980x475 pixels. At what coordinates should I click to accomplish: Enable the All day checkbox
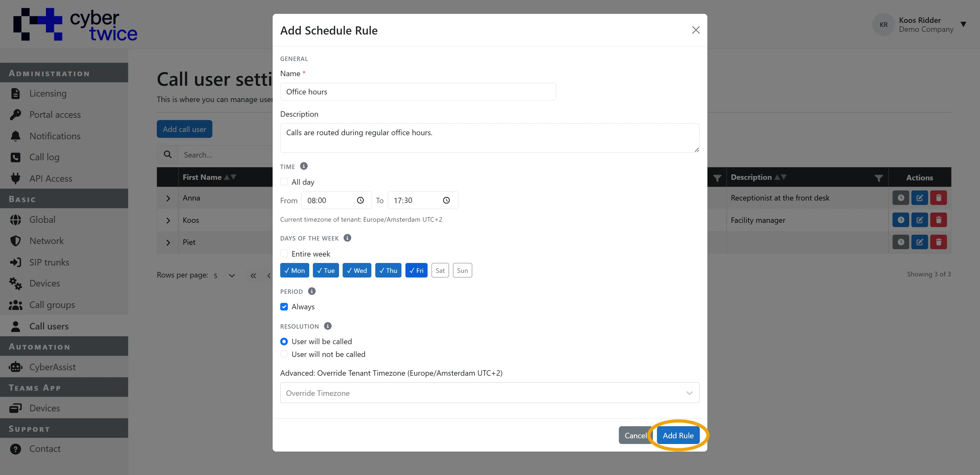tap(284, 182)
